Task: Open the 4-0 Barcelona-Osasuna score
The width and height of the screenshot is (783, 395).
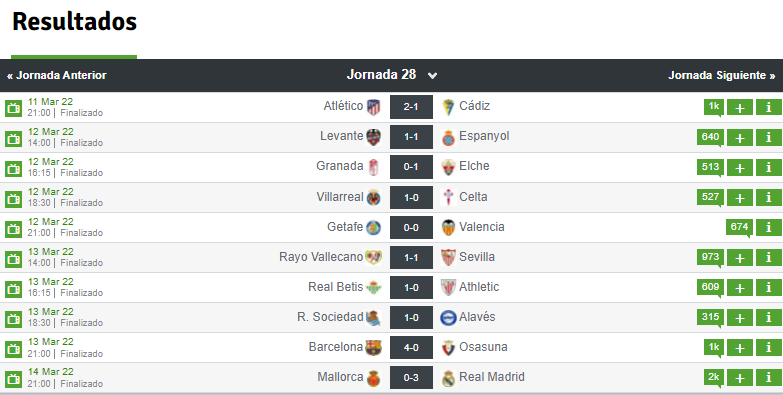Action: (x=411, y=348)
